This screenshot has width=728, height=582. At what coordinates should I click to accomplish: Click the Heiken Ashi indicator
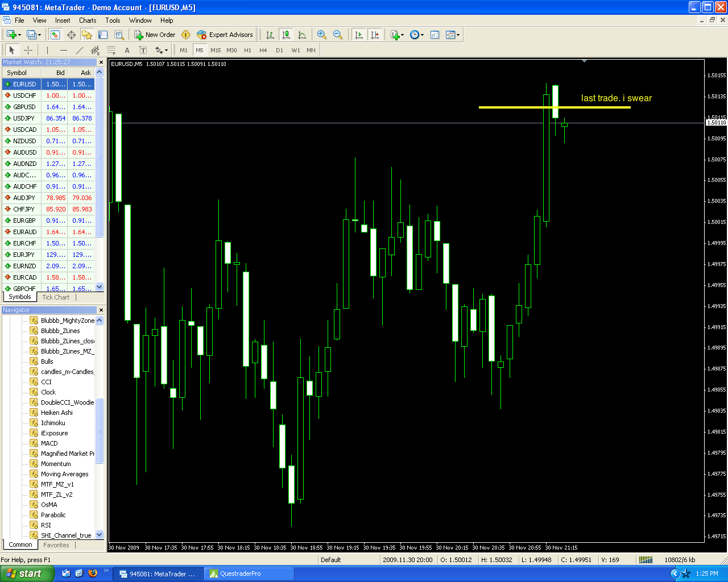coord(57,413)
